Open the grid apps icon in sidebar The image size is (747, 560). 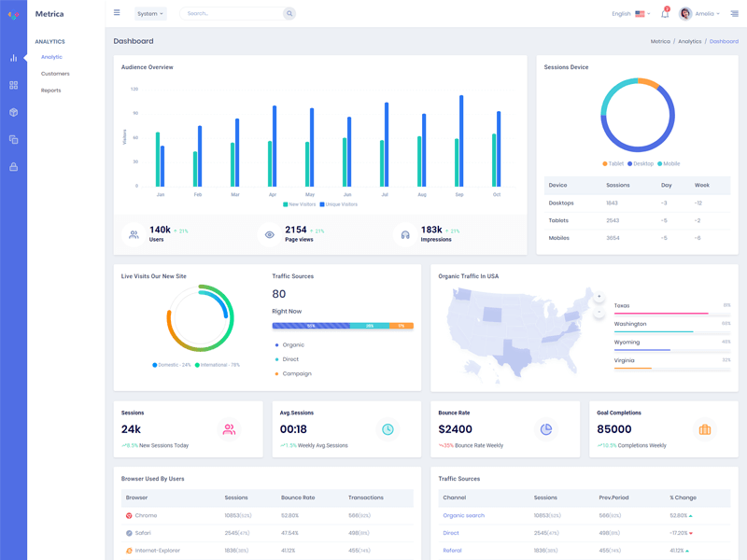(x=13, y=85)
